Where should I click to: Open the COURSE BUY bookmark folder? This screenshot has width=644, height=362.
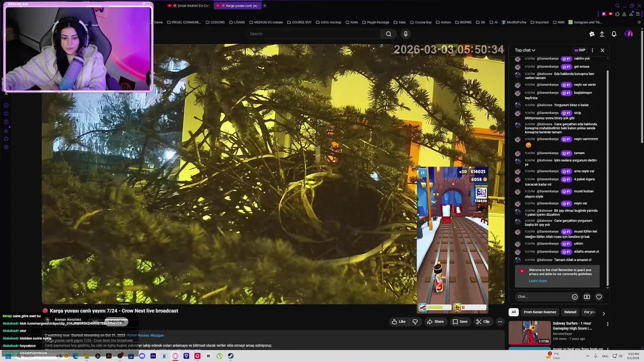pos(299,22)
